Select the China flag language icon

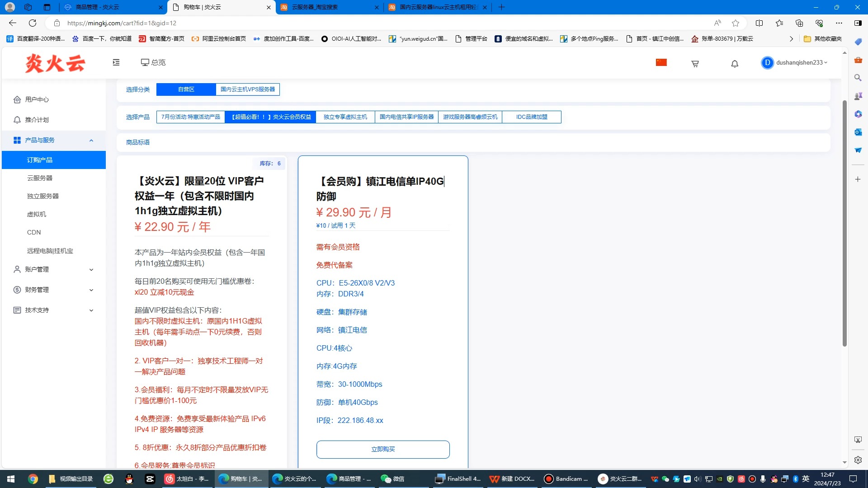661,62
